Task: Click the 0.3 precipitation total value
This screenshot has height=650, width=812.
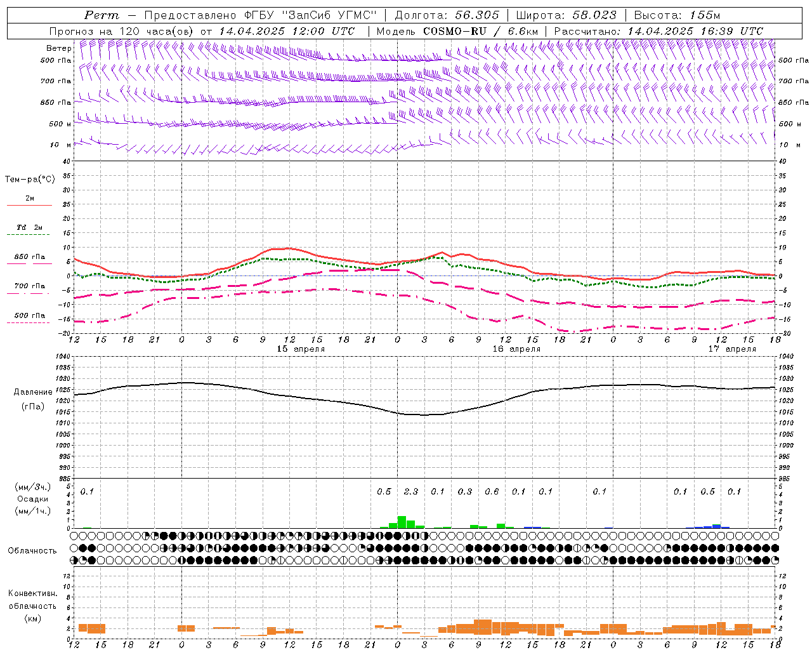Action: 465,491
